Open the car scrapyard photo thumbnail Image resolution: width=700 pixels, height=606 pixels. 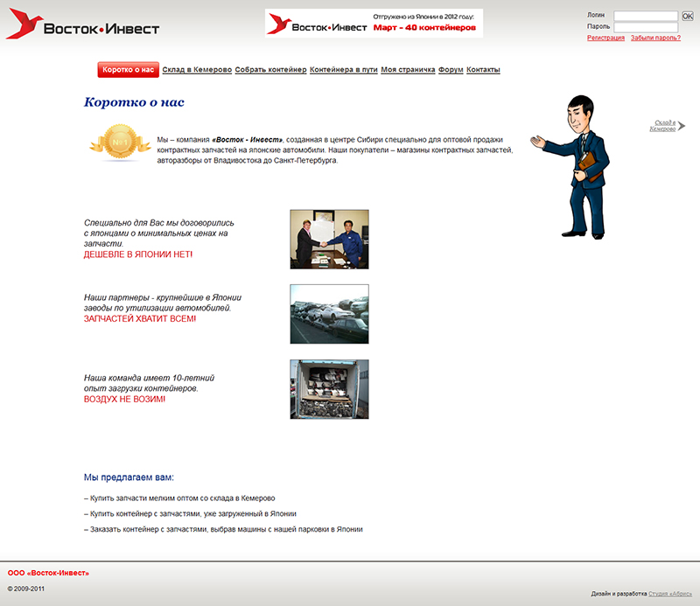(x=330, y=314)
